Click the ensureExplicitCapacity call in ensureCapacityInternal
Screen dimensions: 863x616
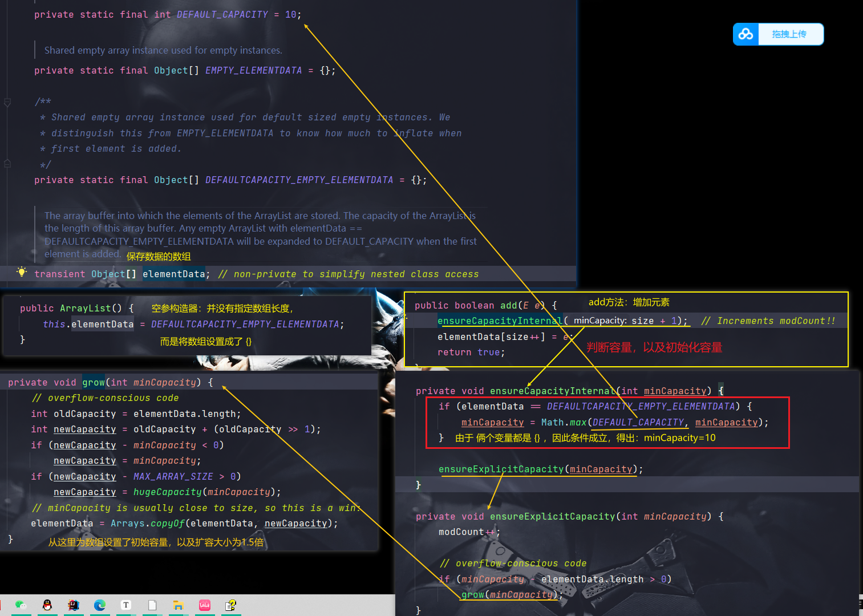click(x=501, y=469)
